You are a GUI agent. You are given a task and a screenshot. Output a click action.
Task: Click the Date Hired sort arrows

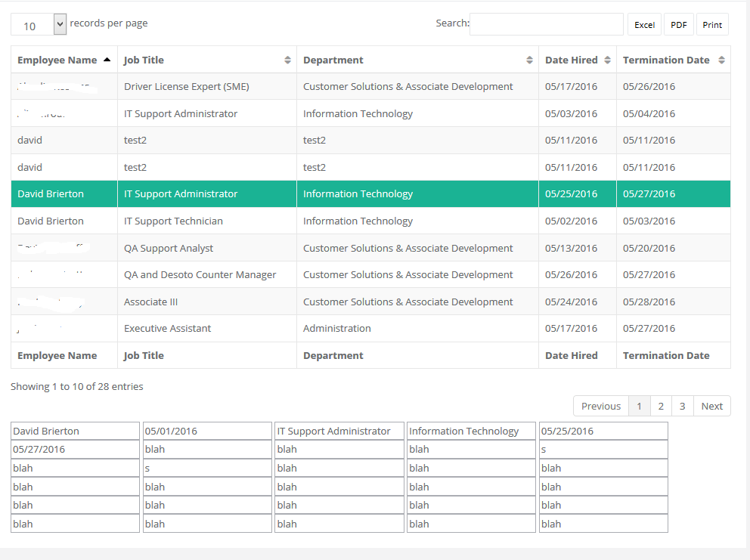607,60
